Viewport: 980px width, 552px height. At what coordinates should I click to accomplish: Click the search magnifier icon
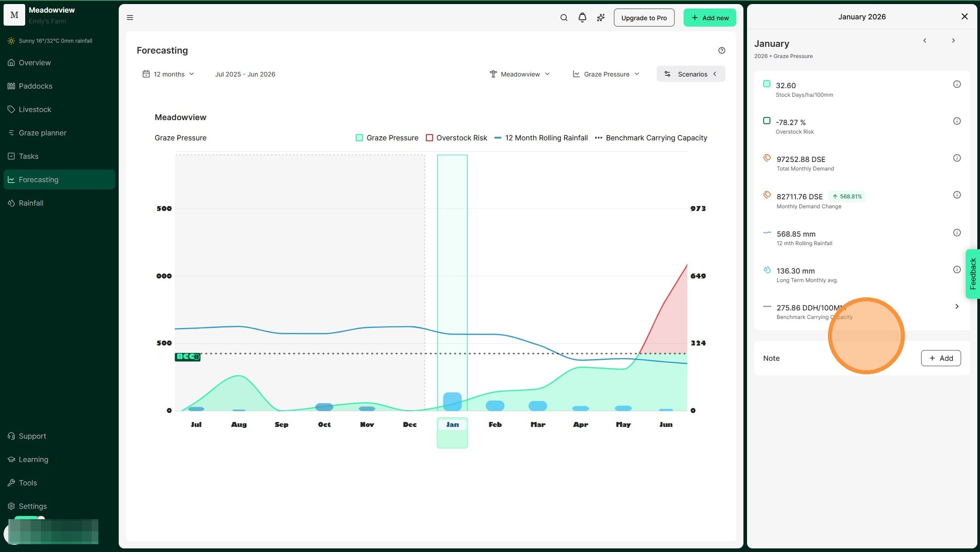pos(564,18)
